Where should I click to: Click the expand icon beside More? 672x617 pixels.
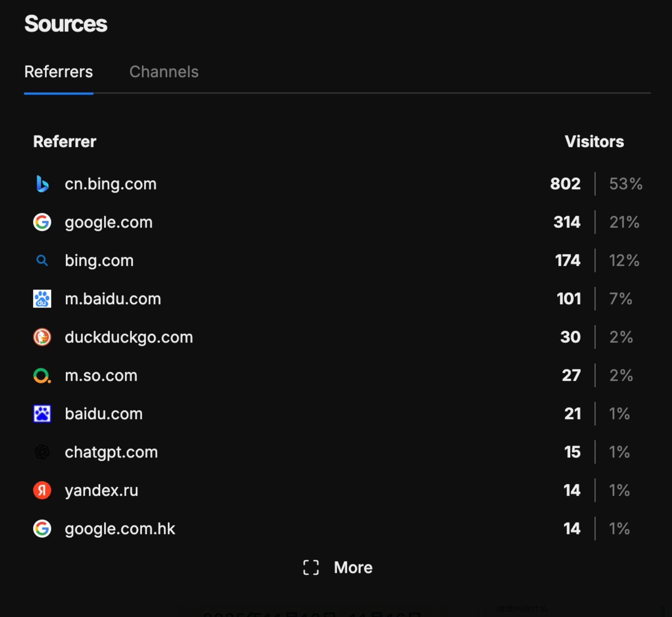click(311, 567)
